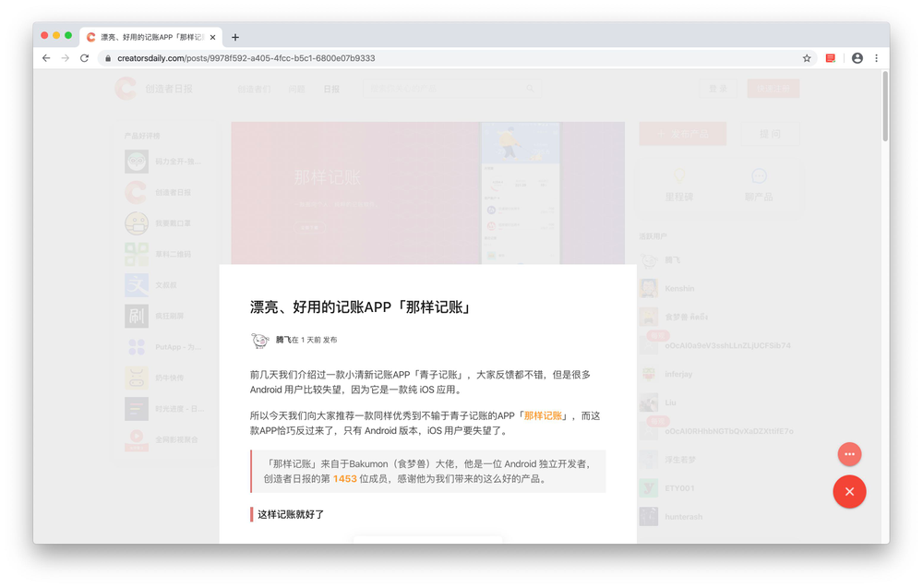923x588 pixels.
Task: Click the orange register button in header
Action: [x=773, y=89]
